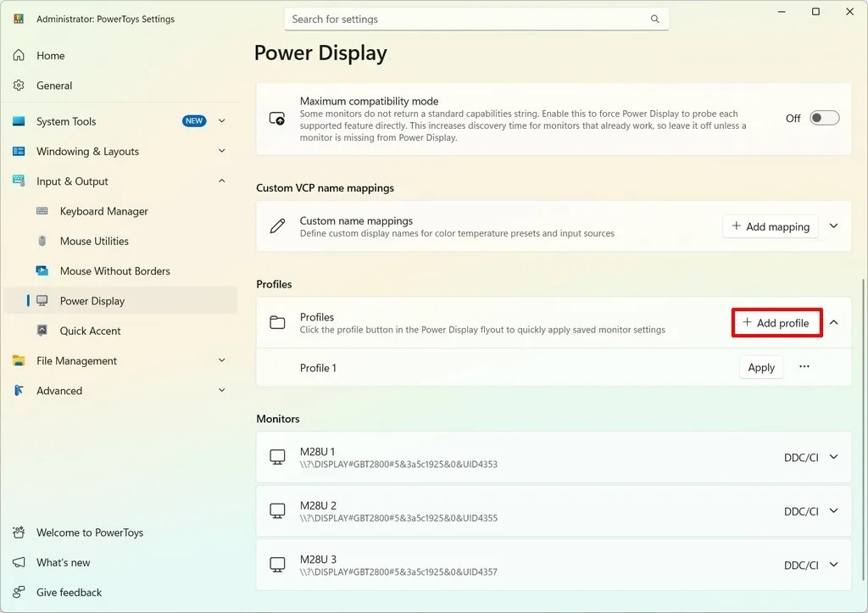The width and height of the screenshot is (868, 613).
Task: Expand the Windowing & Layouts chevron
Action: (222, 151)
